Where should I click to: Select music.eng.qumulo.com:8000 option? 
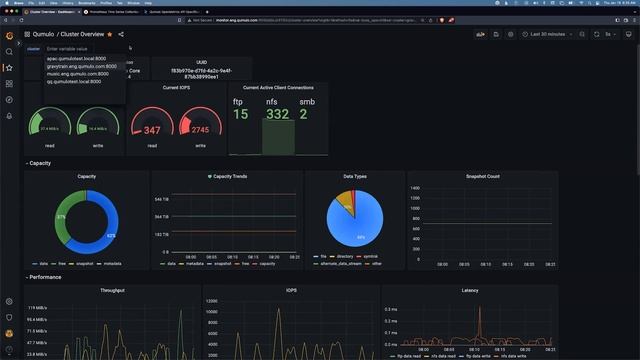click(x=78, y=74)
